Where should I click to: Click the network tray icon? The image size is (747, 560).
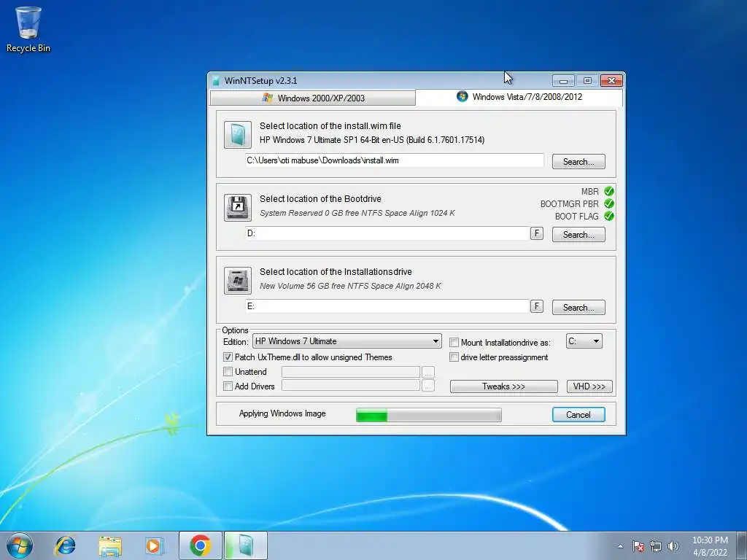click(x=656, y=546)
